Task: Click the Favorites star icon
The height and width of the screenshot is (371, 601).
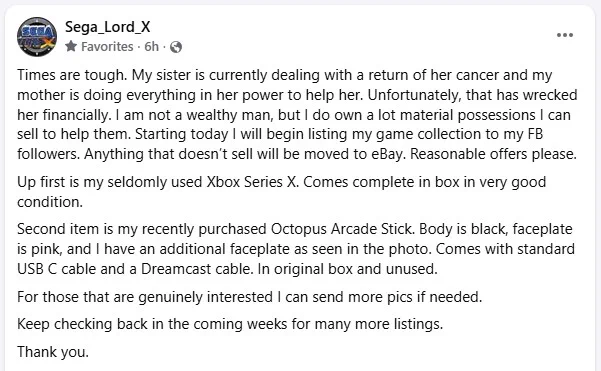Action: pos(71,46)
